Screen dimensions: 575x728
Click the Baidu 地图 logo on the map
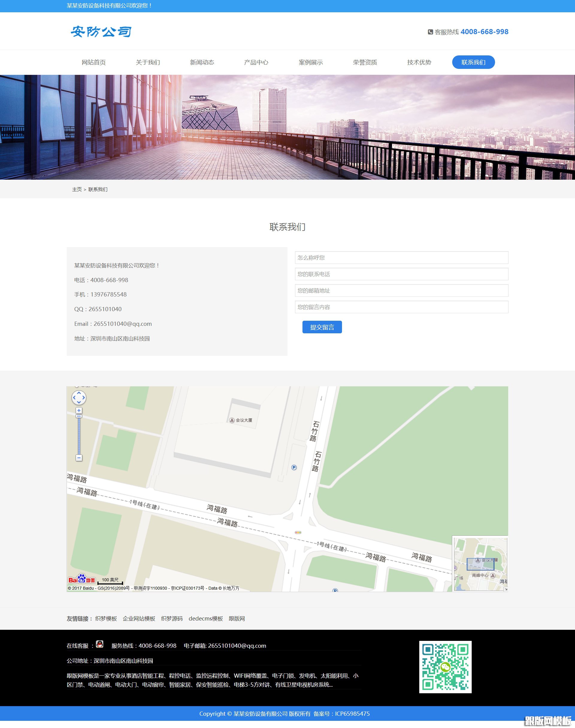point(82,579)
